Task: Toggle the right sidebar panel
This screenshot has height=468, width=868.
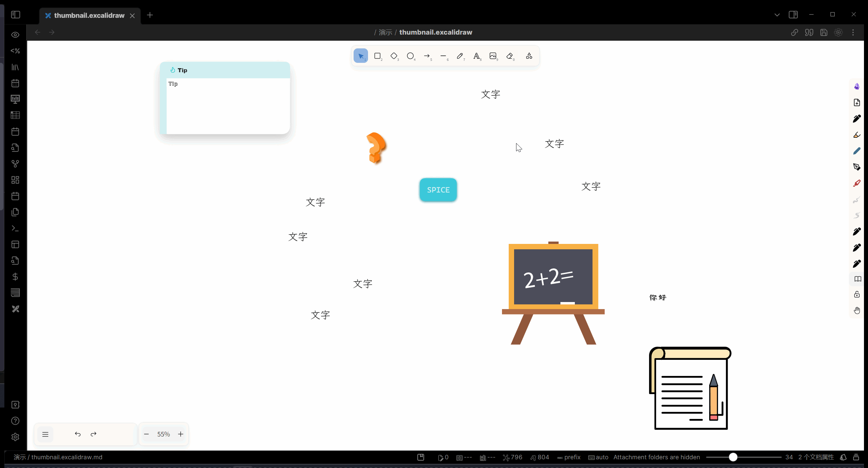Action: [x=793, y=14]
